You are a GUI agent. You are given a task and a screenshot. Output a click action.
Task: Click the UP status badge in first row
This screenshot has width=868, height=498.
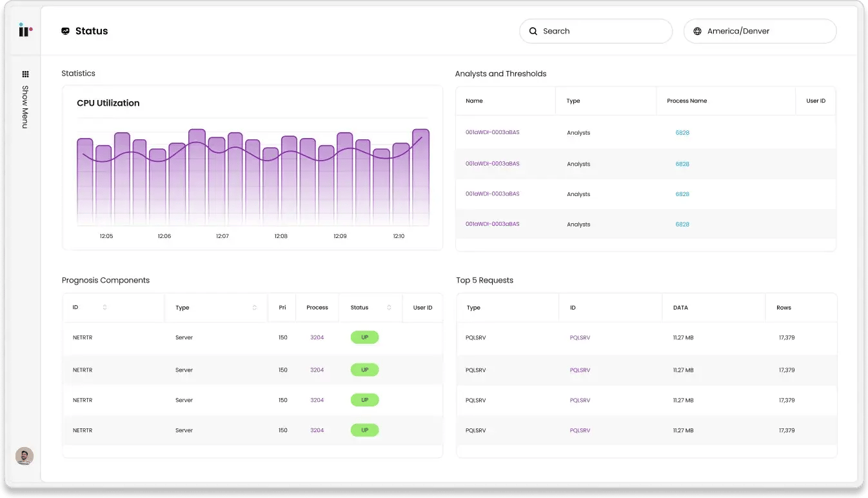pos(364,337)
